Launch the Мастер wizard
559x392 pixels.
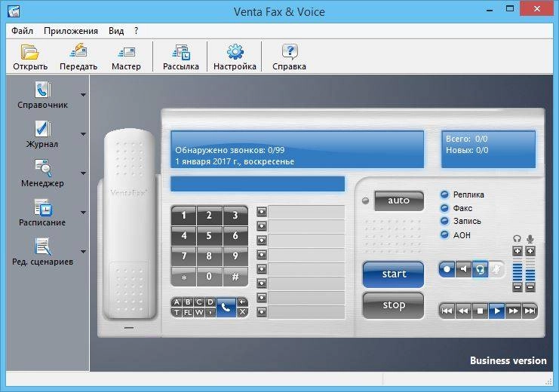126,57
